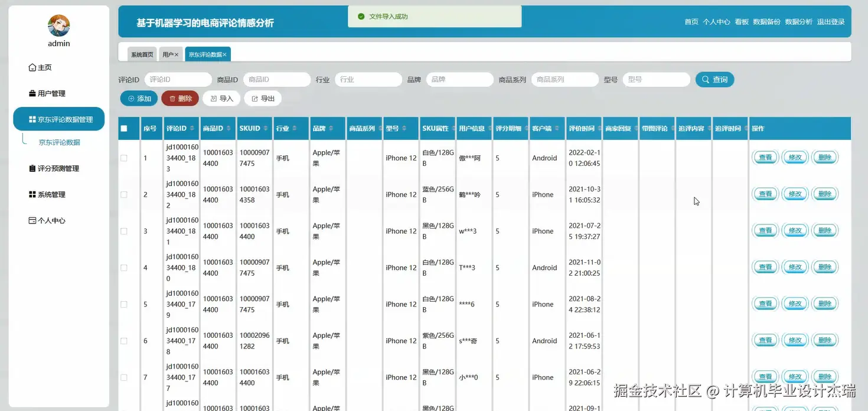The height and width of the screenshot is (411, 868).
Task: Open 个人中心 in the sidebar
Action: pos(47,220)
